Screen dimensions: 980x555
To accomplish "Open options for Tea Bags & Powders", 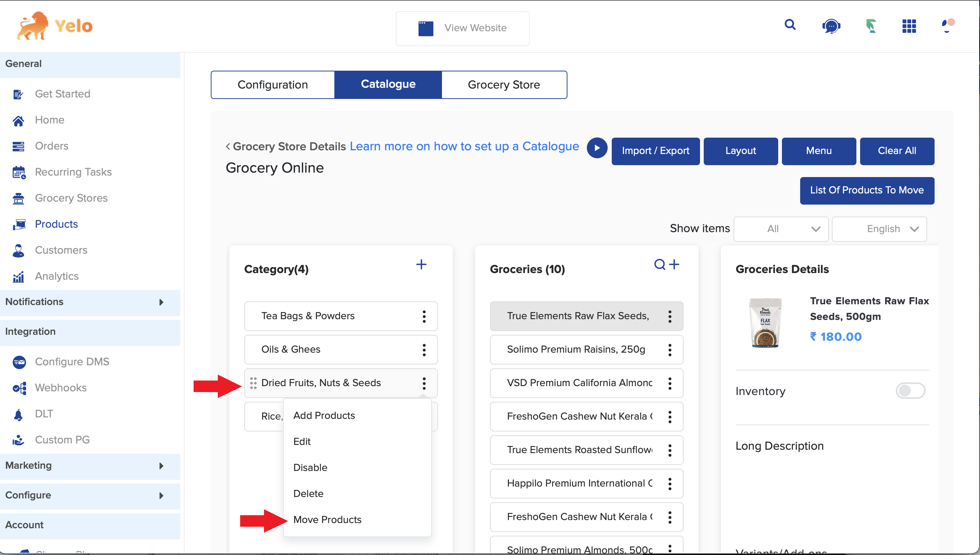I will 424,317.
